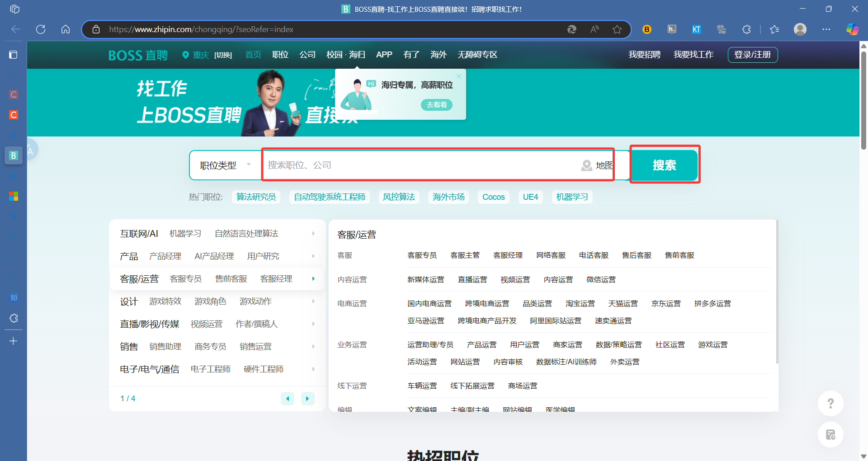Image resolution: width=868 pixels, height=461 pixels.
Task: Expand 互联网/AI category arrow
Action: click(x=313, y=234)
